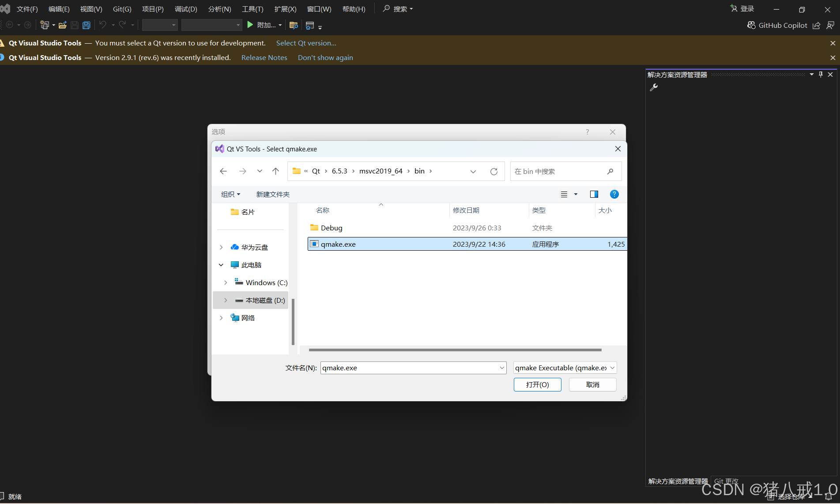Click the wrench icon in Solution Explorer
The image size is (840, 504).
point(654,87)
